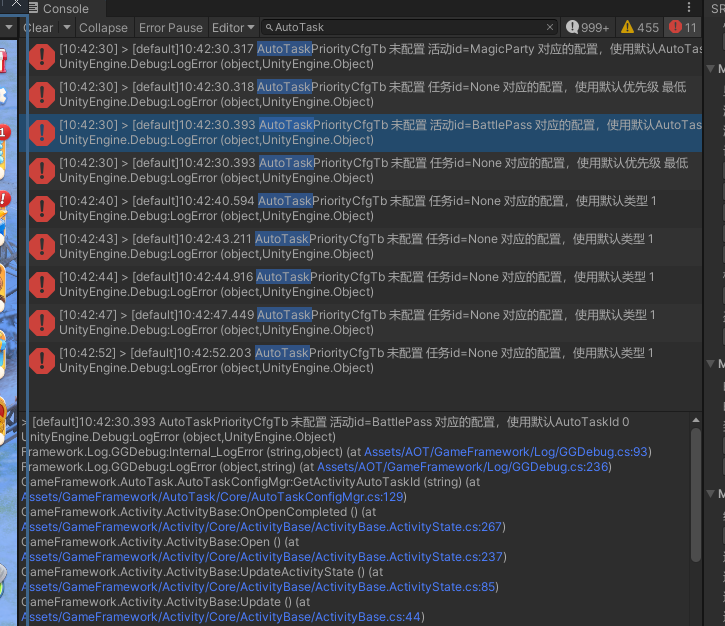Clear the search text with the X
725x626 pixels.
point(550,27)
